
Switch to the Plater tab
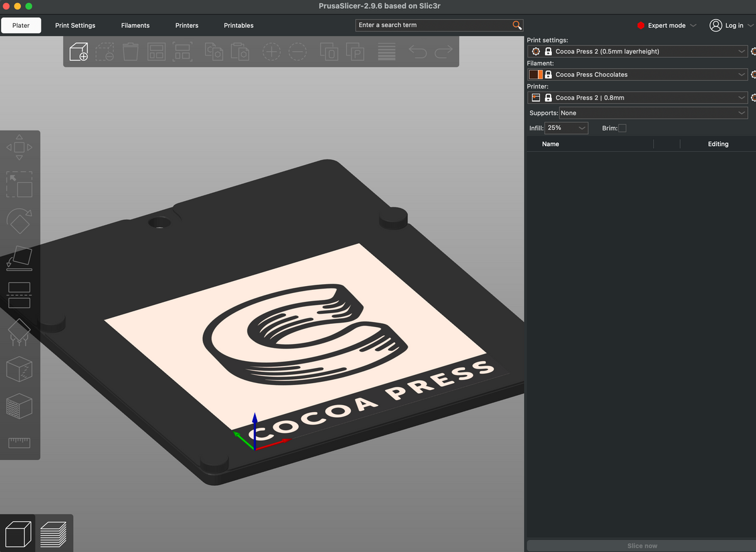point(21,25)
